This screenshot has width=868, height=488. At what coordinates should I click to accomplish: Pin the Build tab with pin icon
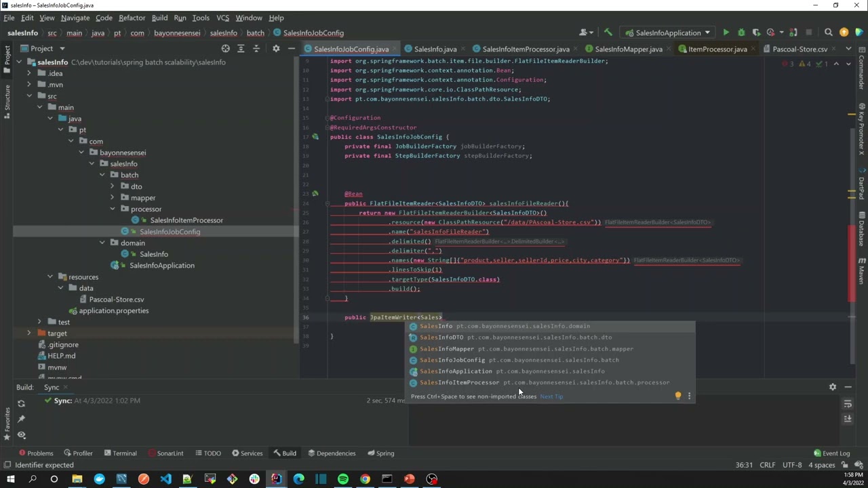point(21,419)
